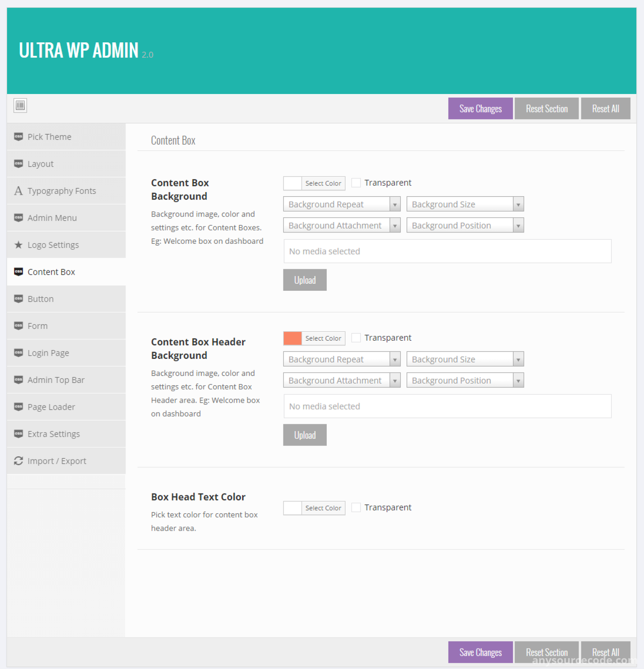Click the bottom Reset Section button
The height and width of the screenshot is (669, 644).
click(547, 652)
